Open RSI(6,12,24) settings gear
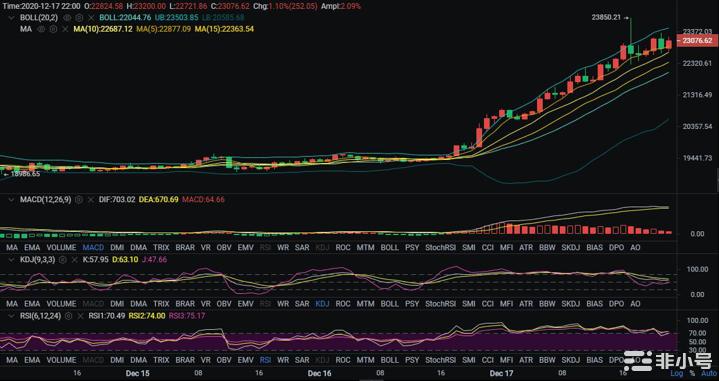719x381 pixels. coord(69,316)
